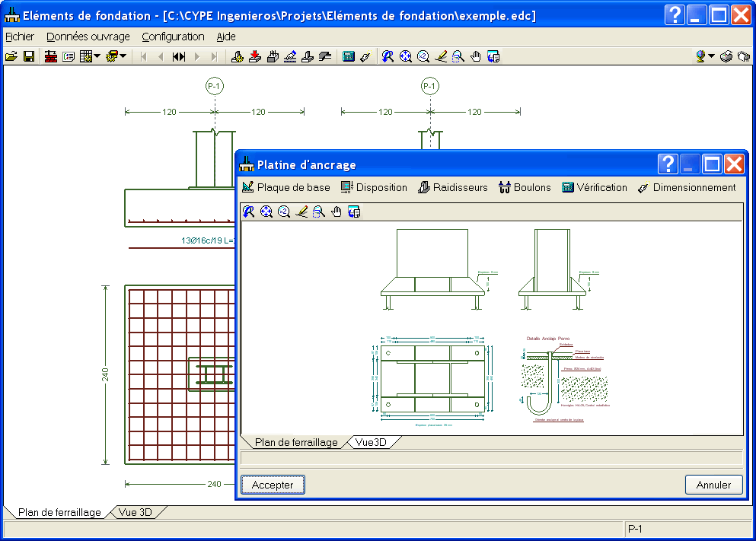Go to first element with the skip-back arrow
Image resolution: width=756 pixels, height=541 pixels.
[x=143, y=56]
